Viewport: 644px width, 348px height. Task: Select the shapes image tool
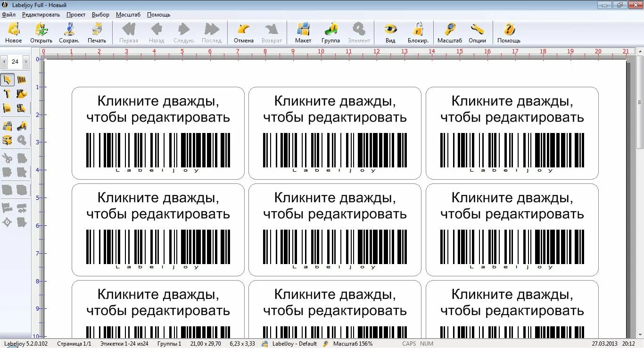(x=22, y=94)
